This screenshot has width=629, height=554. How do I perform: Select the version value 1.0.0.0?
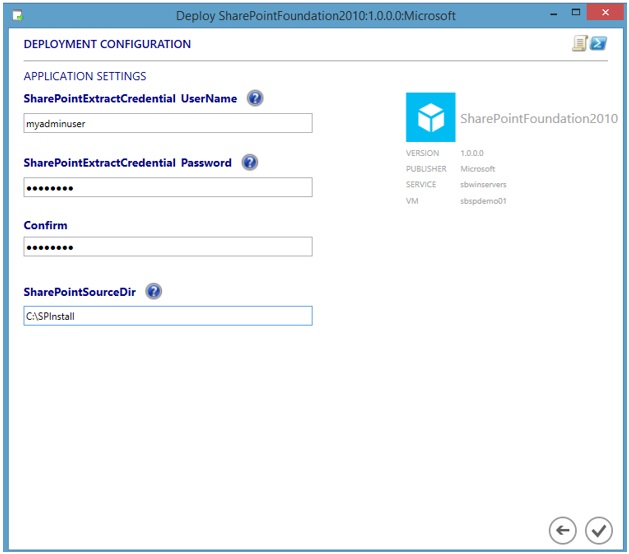[x=472, y=153]
